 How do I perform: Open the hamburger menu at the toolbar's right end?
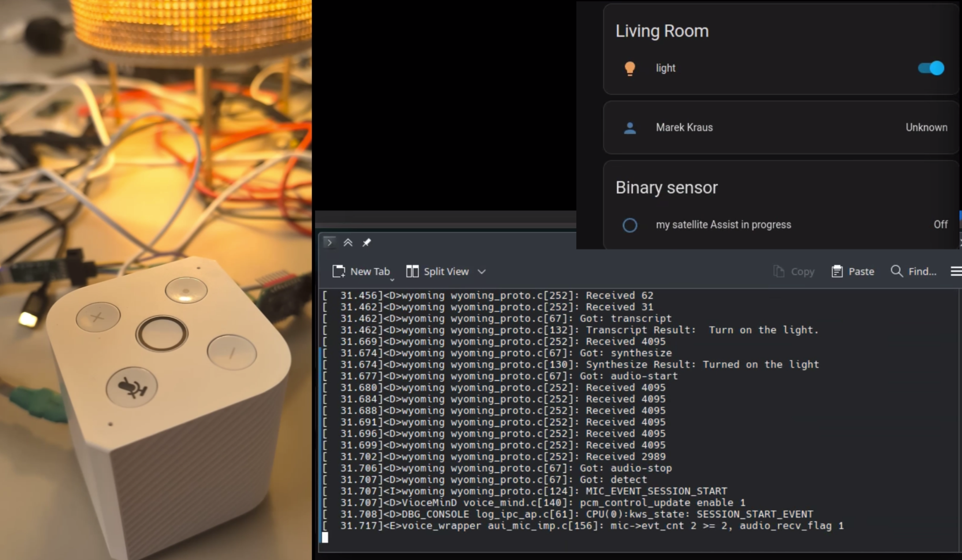point(956,271)
